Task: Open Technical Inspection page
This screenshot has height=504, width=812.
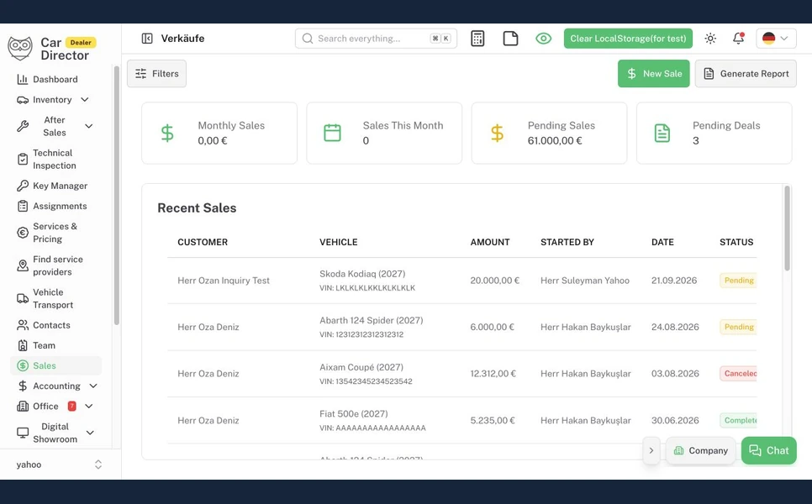Action: click(x=55, y=159)
